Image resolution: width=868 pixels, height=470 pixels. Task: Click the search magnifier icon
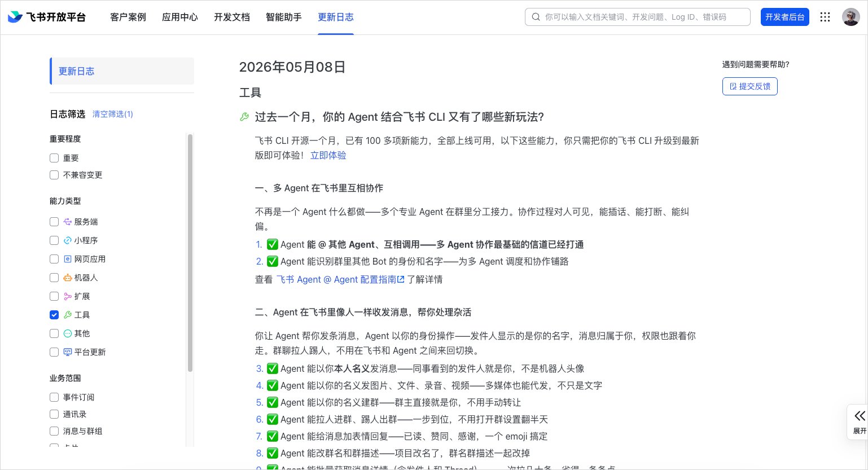pos(536,17)
